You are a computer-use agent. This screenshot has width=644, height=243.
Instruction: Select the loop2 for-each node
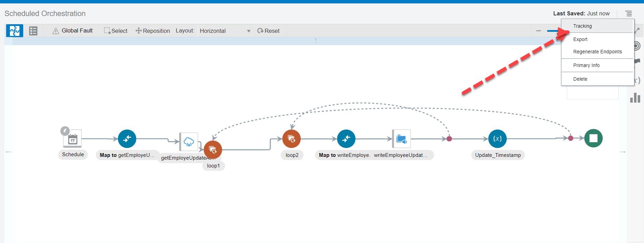(x=291, y=139)
